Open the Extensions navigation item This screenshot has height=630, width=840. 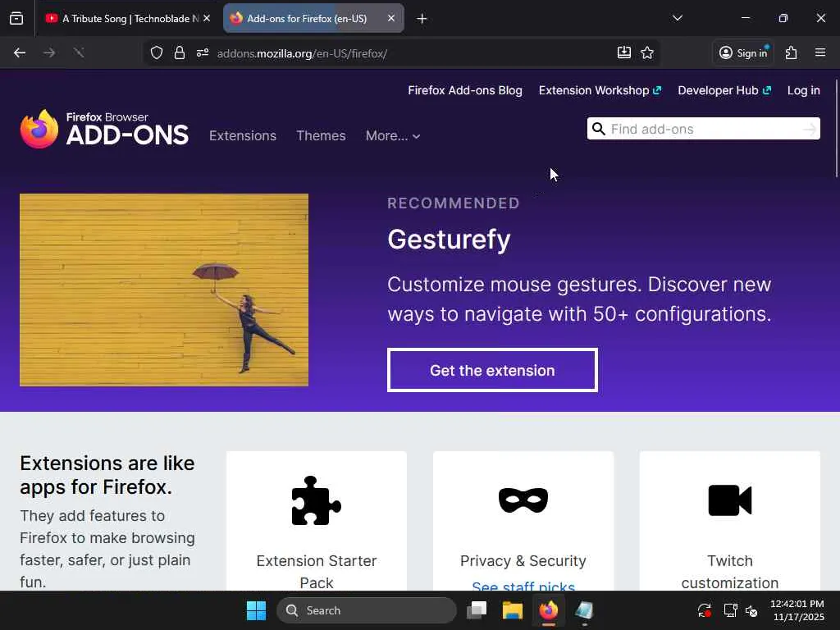point(243,135)
